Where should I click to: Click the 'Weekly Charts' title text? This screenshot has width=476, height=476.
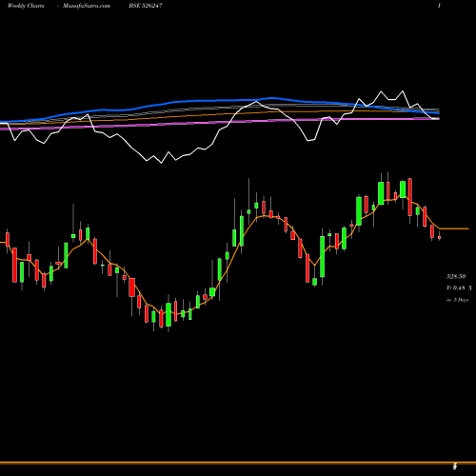pyautogui.click(x=26, y=6)
